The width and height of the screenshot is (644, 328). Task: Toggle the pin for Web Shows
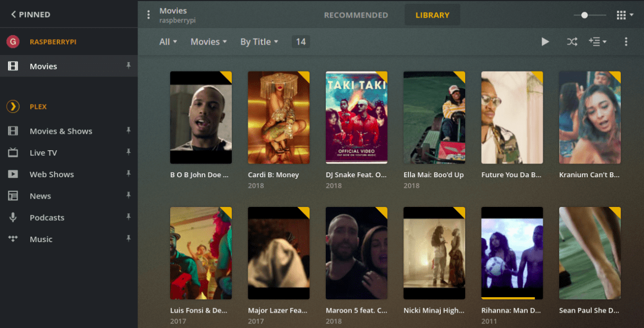(x=128, y=174)
